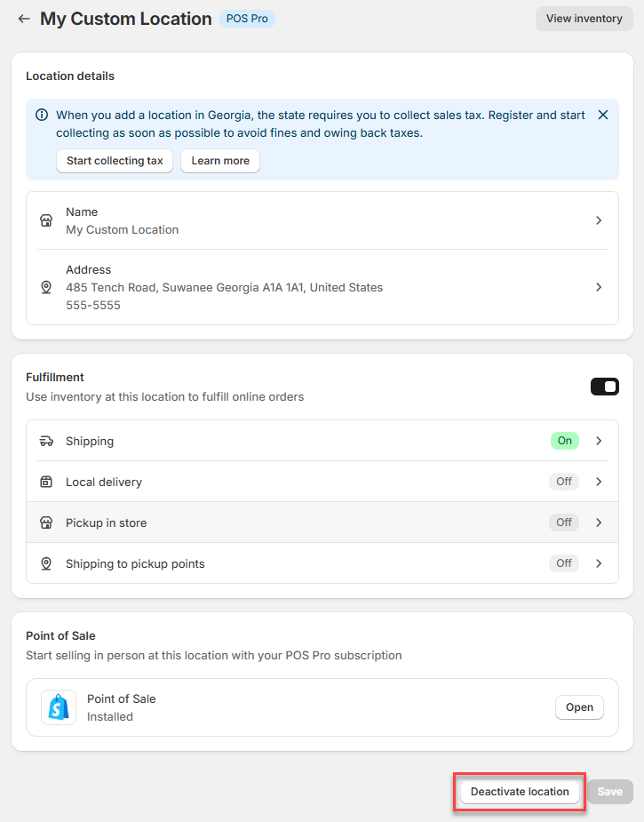The height and width of the screenshot is (822, 644).
Task: Dismiss the Georgia sales tax banner
Action: pyautogui.click(x=603, y=115)
